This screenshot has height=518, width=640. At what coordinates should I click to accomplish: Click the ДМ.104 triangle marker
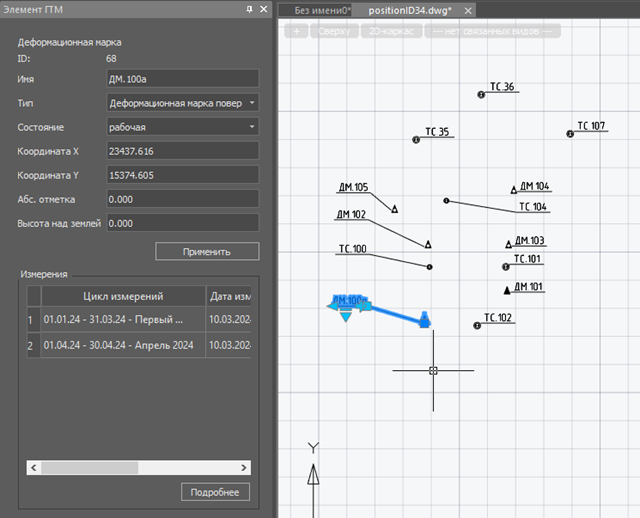pyautogui.click(x=514, y=189)
